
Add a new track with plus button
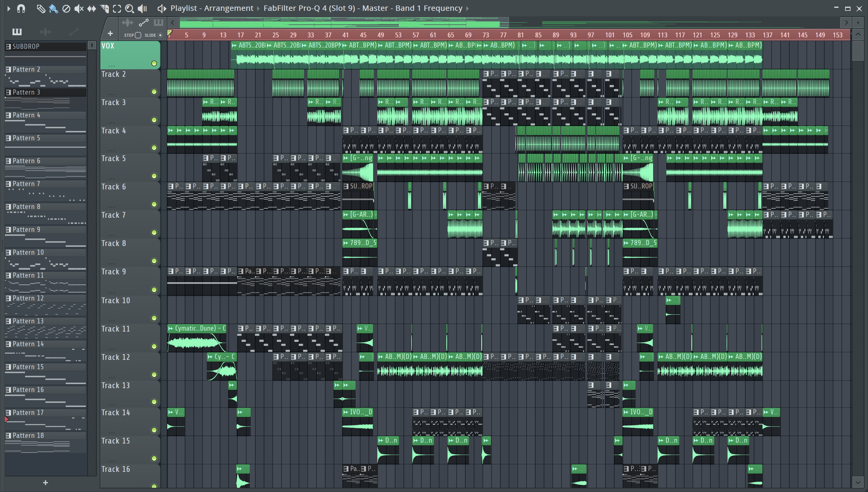coord(110,33)
